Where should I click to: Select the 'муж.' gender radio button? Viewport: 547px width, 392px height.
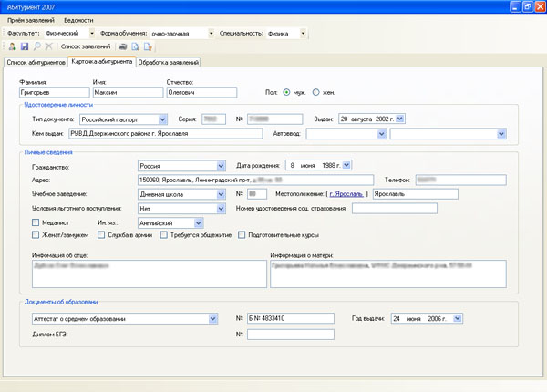287,92
